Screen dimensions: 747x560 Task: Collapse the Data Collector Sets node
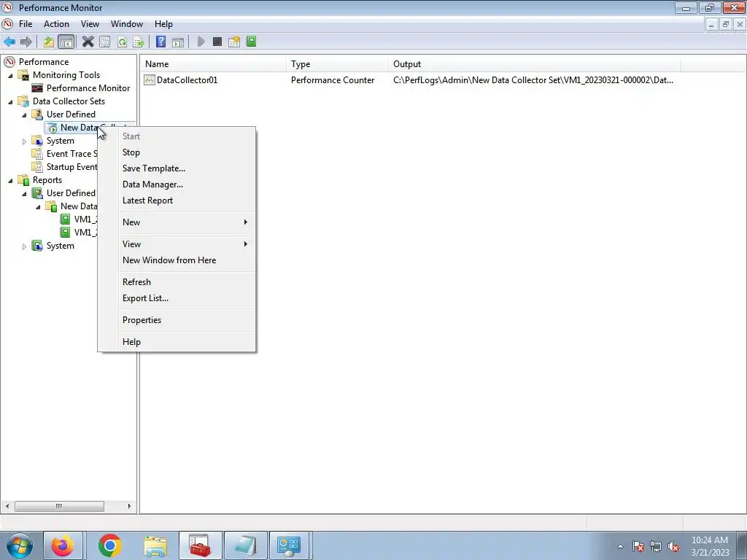(10, 102)
